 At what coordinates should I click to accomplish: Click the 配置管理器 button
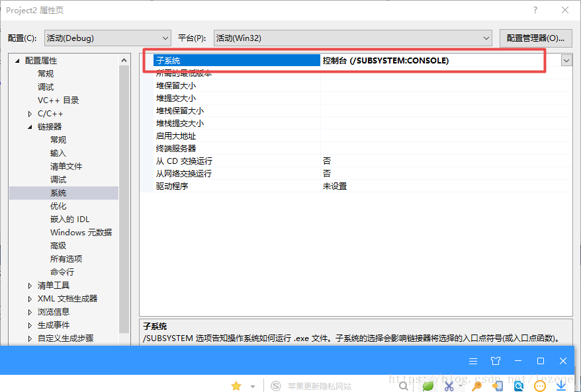coord(535,38)
